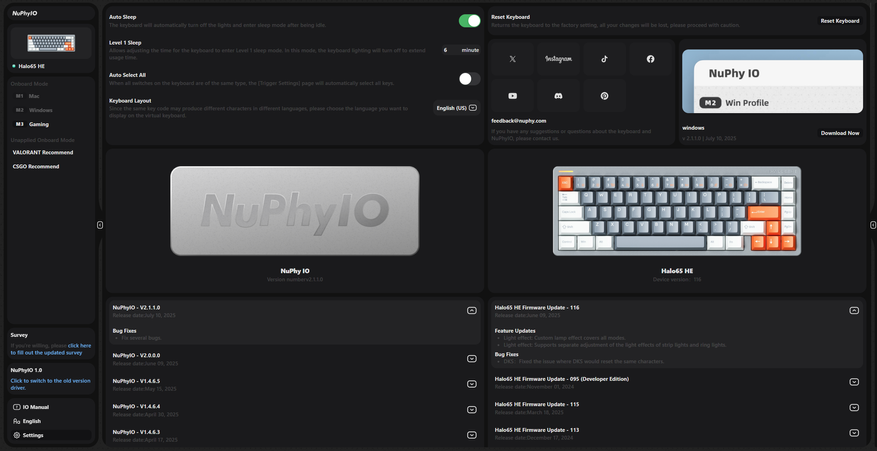The height and width of the screenshot is (451, 877).
Task: Open the TikTok social link
Action: [x=604, y=59]
